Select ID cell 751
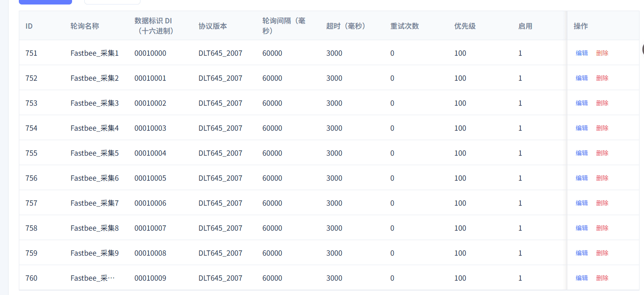 click(x=31, y=53)
